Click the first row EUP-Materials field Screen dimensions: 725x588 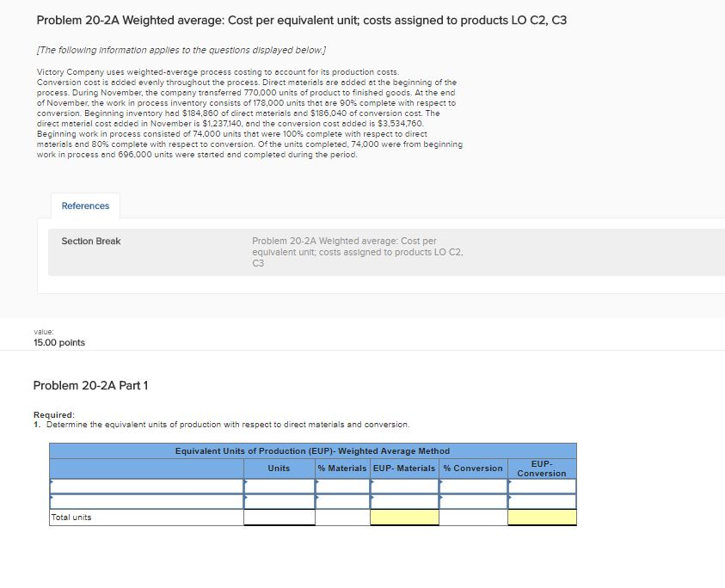coord(404,485)
